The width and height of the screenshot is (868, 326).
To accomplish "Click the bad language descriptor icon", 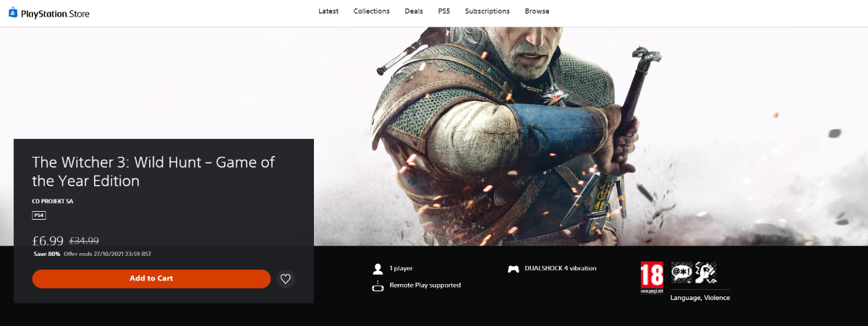I will (681, 273).
